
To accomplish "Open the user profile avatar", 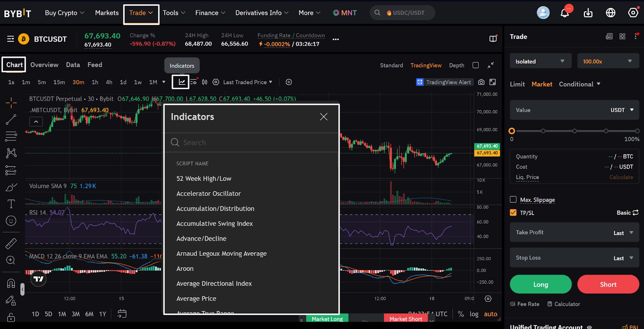I will [543, 13].
